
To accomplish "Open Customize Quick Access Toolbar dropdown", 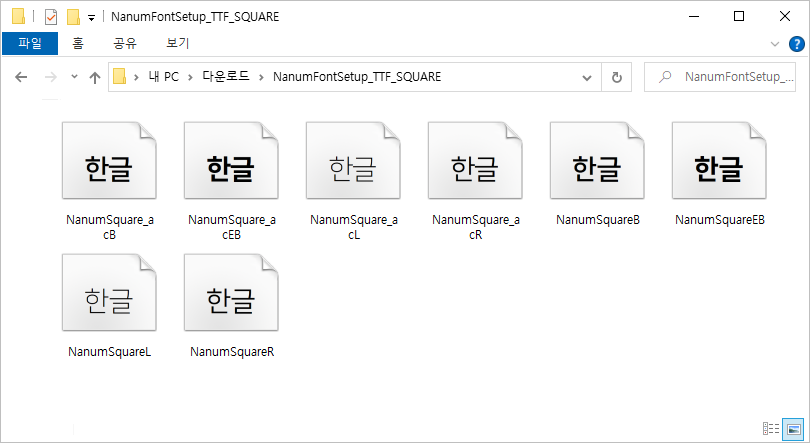I will click(x=91, y=18).
